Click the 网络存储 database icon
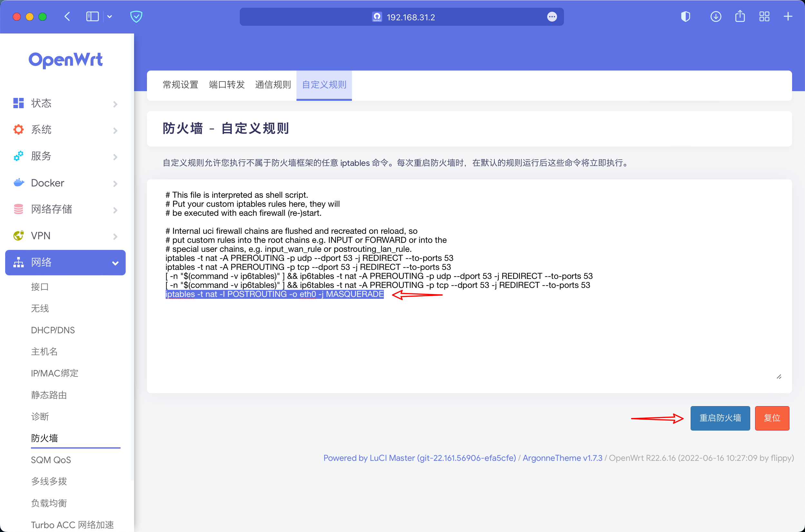 click(18, 209)
